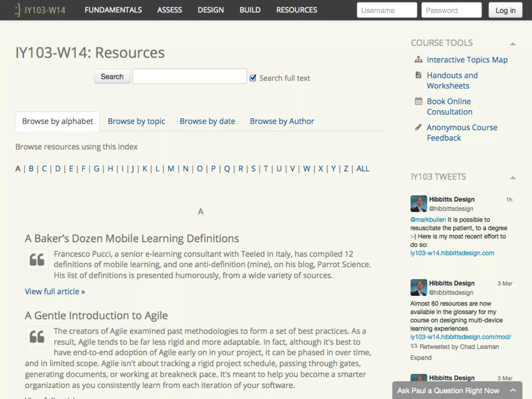Click the IY103-W14 site logo icon
532x399 pixels.
pos(18,10)
